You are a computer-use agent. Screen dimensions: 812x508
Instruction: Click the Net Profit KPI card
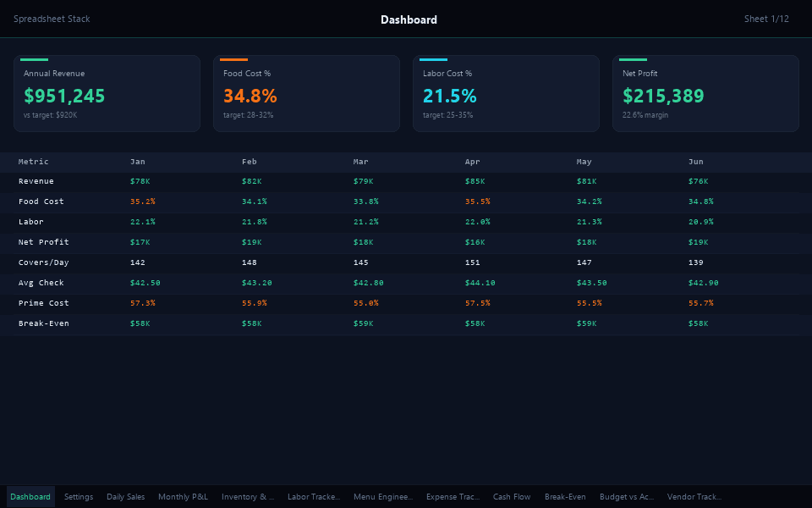705,93
